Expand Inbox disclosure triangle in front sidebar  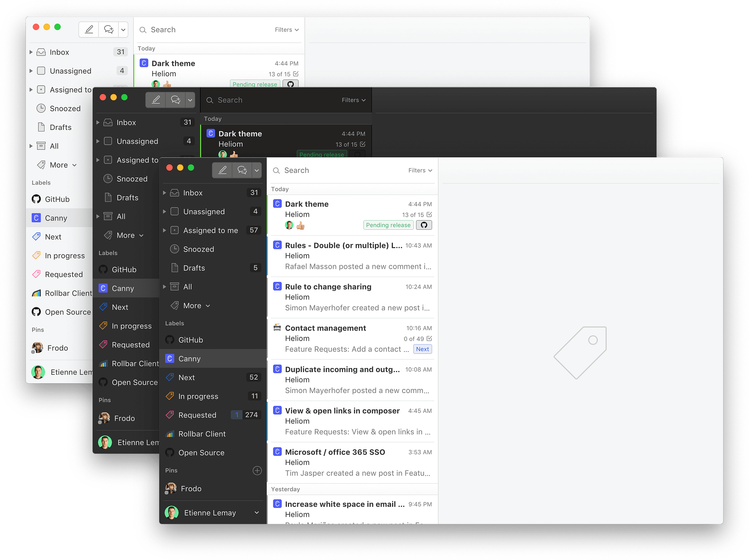coord(164,193)
